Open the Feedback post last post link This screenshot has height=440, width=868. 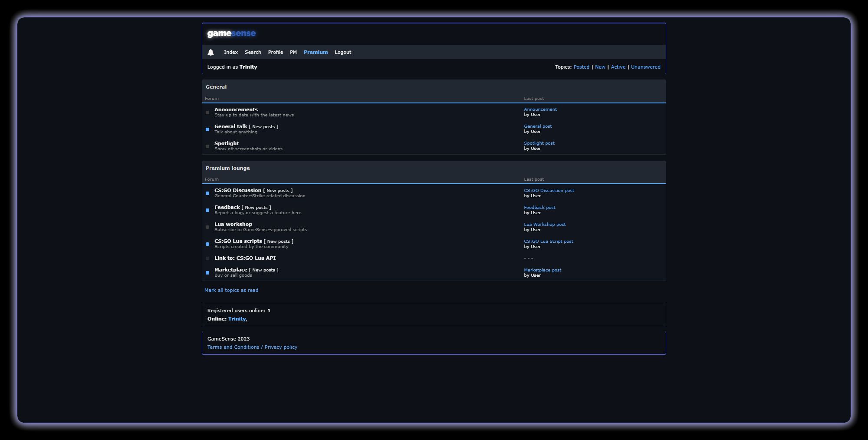[x=539, y=208]
